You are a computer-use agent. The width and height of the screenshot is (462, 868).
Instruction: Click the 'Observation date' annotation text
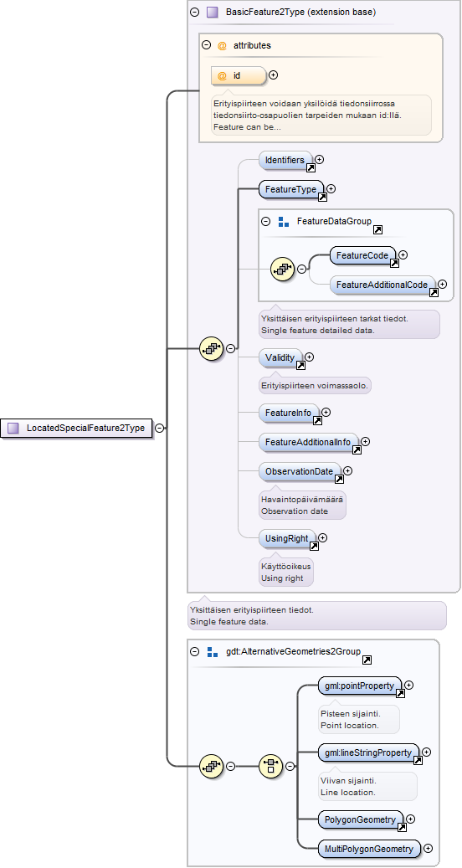[295, 511]
